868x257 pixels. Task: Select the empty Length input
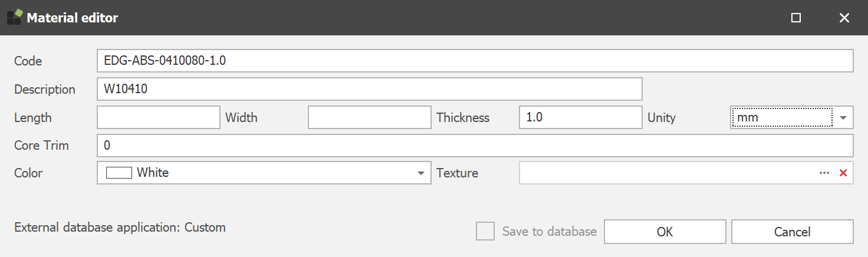click(x=158, y=117)
